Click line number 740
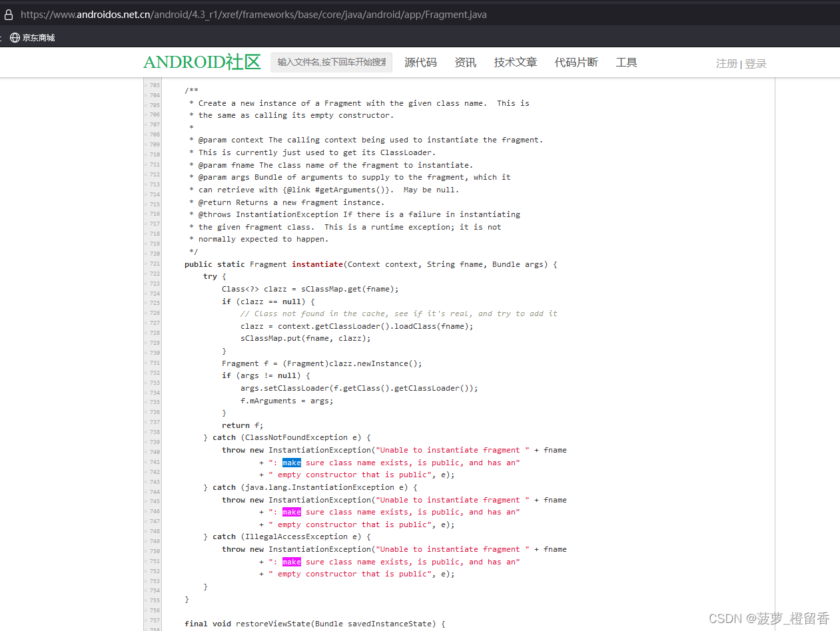Screen dimensions: 840x631 coord(155,451)
